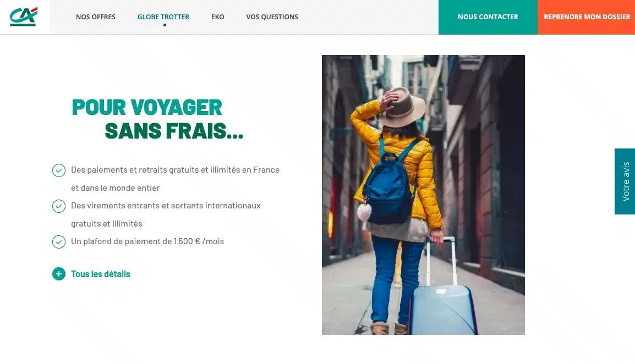Open the Nos Offres menu
This screenshot has height=364, width=635.
(96, 16)
